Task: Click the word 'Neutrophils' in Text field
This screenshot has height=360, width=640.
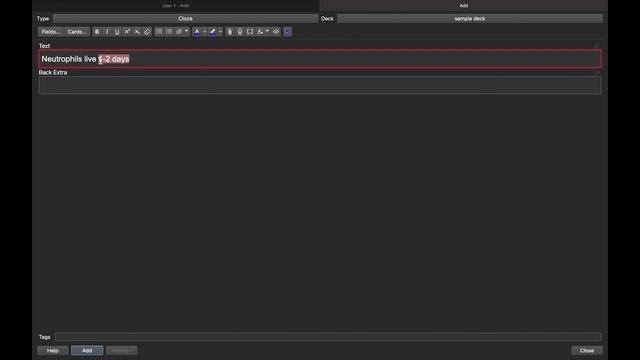Action: [x=62, y=59]
